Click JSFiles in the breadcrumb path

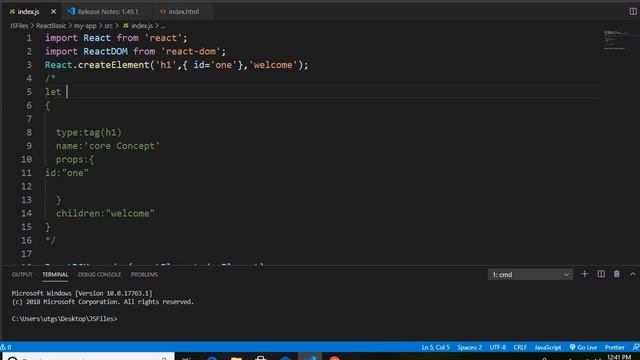click(x=19, y=26)
